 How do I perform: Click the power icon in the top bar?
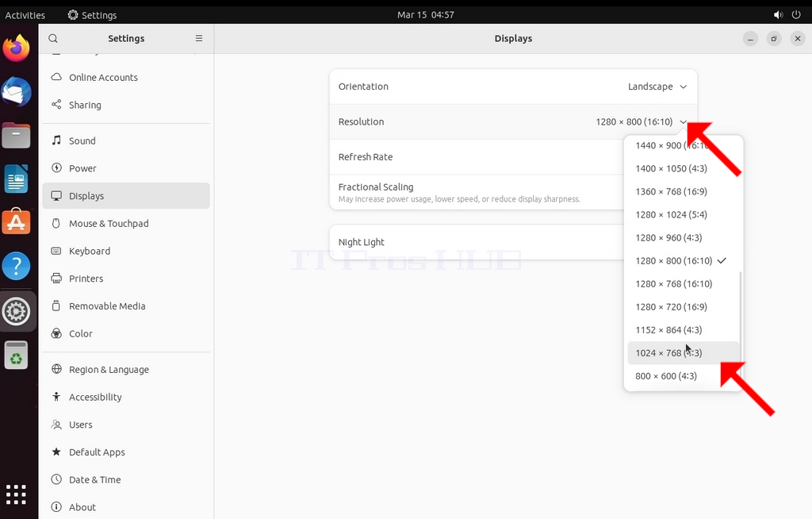point(796,14)
